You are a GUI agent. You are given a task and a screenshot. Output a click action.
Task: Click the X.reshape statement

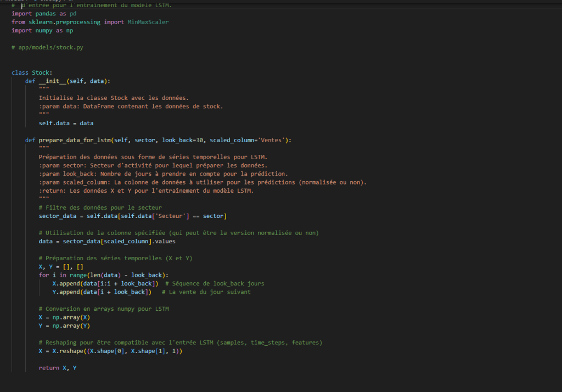110,351
